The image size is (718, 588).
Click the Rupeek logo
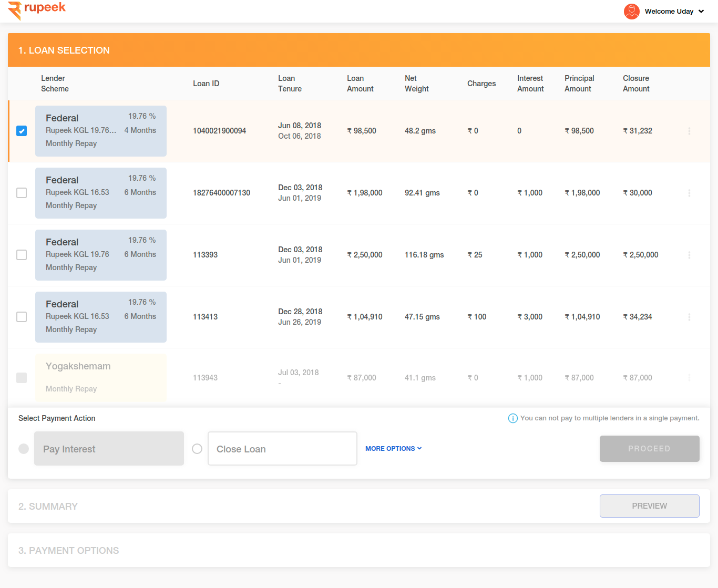click(x=37, y=10)
